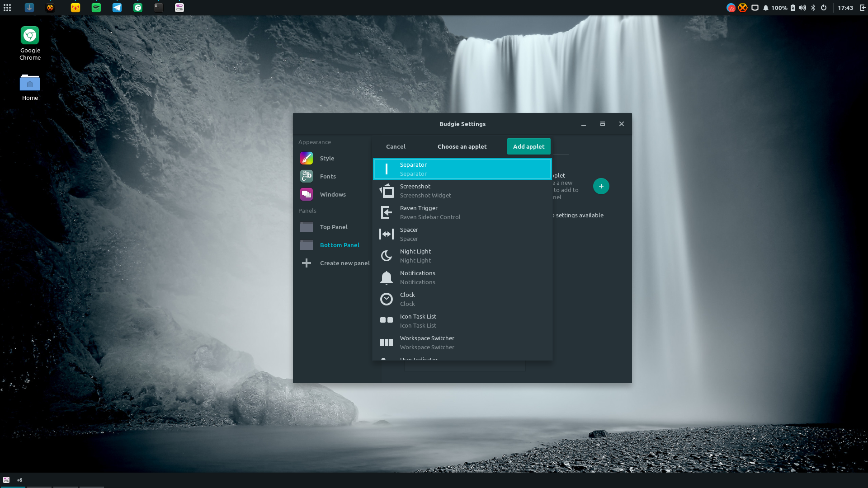The height and width of the screenshot is (488, 868).
Task: Open the orange hexagon tray icon
Action: click(743, 8)
